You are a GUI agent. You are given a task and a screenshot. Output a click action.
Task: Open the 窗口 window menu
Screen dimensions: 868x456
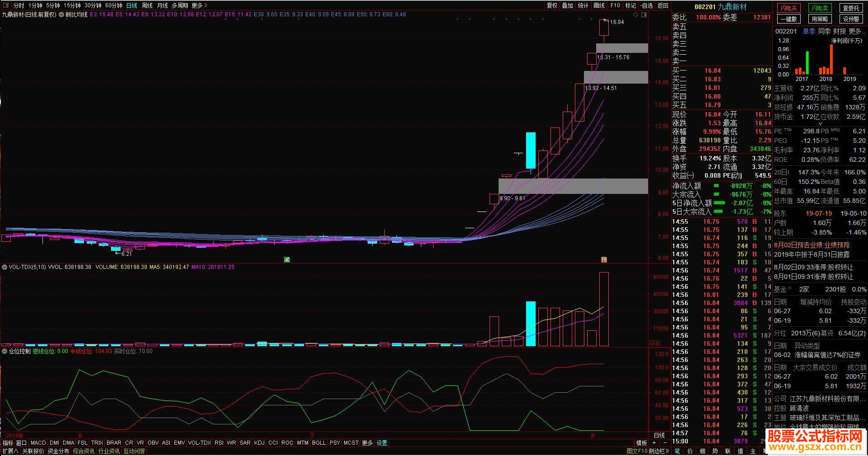click(x=22, y=443)
